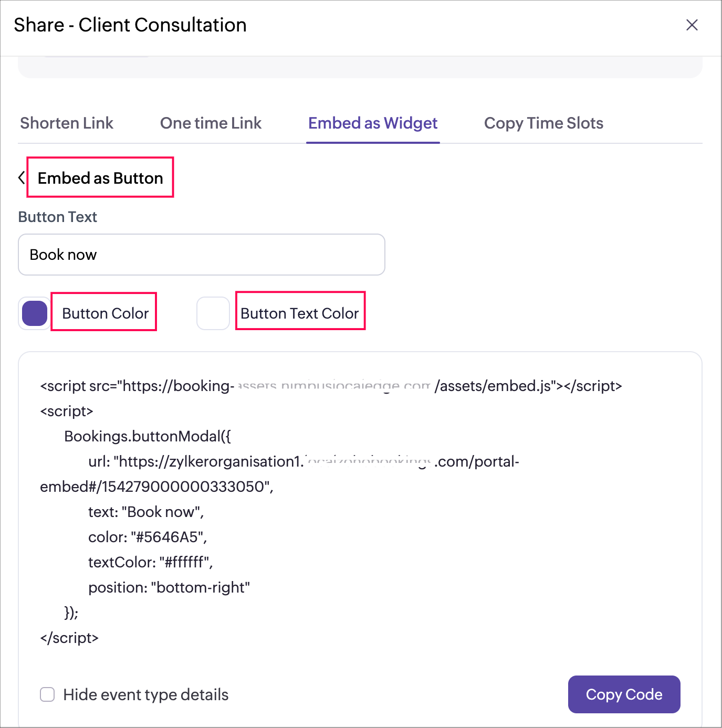Click the Button Text input containing "Book now"
The height and width of the screenshot is (728, 722).
pyautogui.click(x=201, y=255)
